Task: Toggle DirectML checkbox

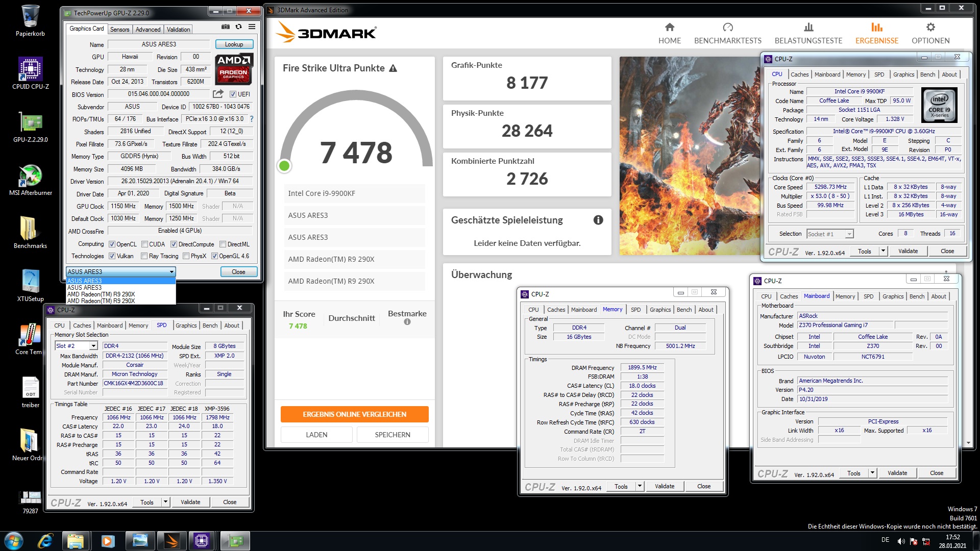Action: coord(223,244)
